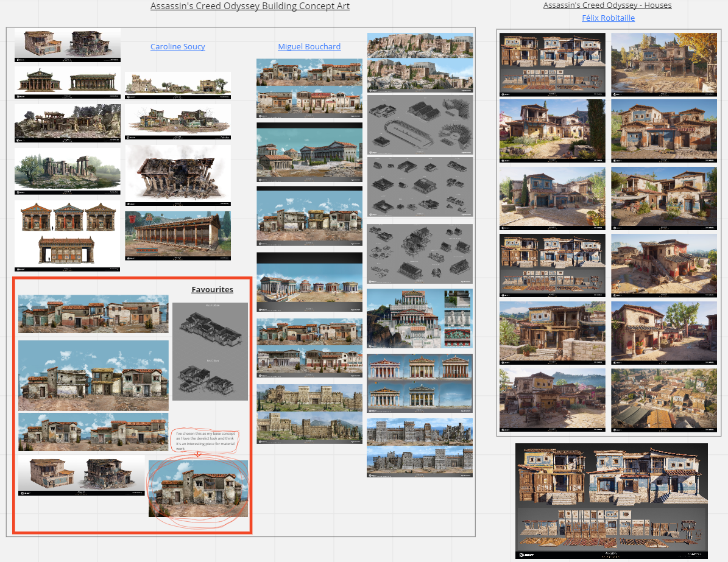Select the yellow-walled market with pink tree screenshot
The height and width of the screenshot is (562, 728).
pyautogui.click(x=553, y=401)
